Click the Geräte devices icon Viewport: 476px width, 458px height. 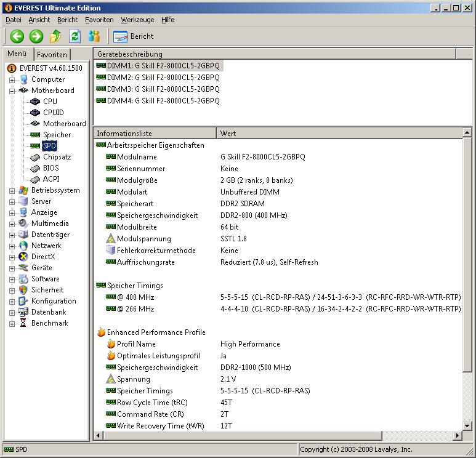23,268
